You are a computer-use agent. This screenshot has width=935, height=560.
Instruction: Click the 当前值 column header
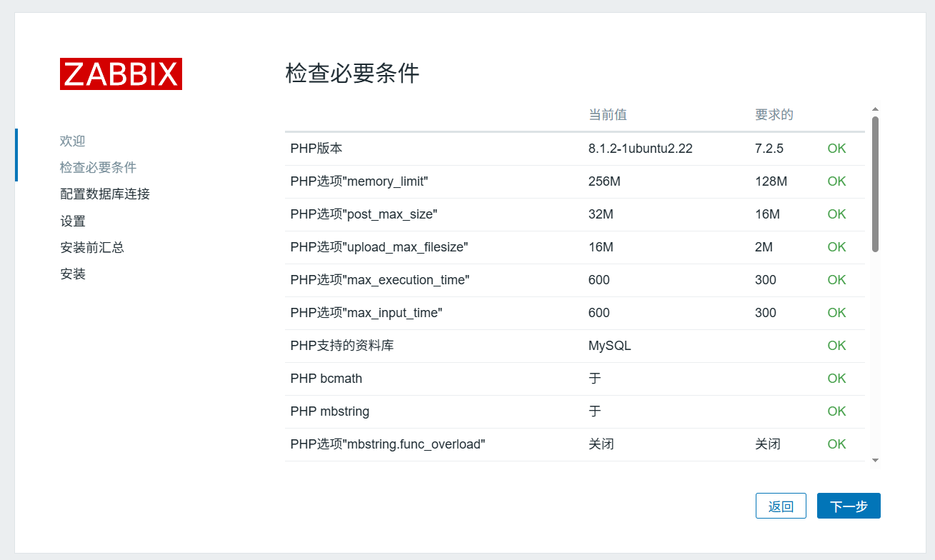coord(608,114)
